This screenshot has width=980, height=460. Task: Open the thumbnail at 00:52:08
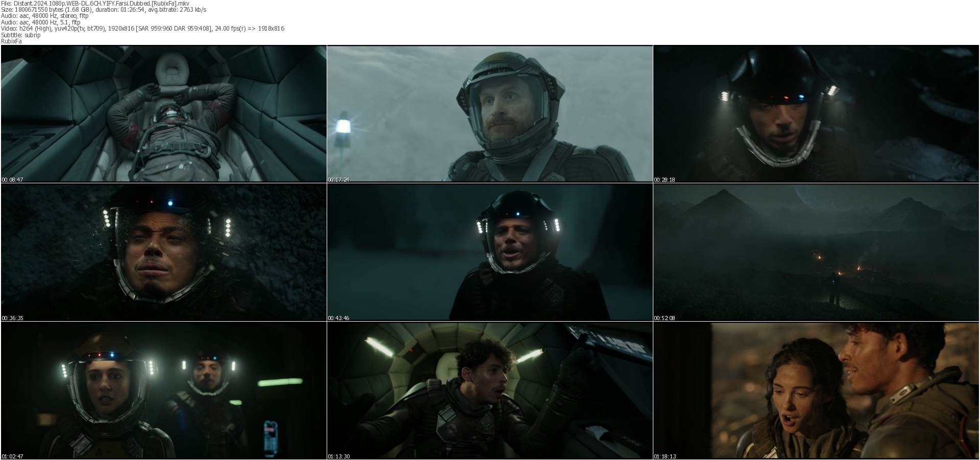(816, 252)
